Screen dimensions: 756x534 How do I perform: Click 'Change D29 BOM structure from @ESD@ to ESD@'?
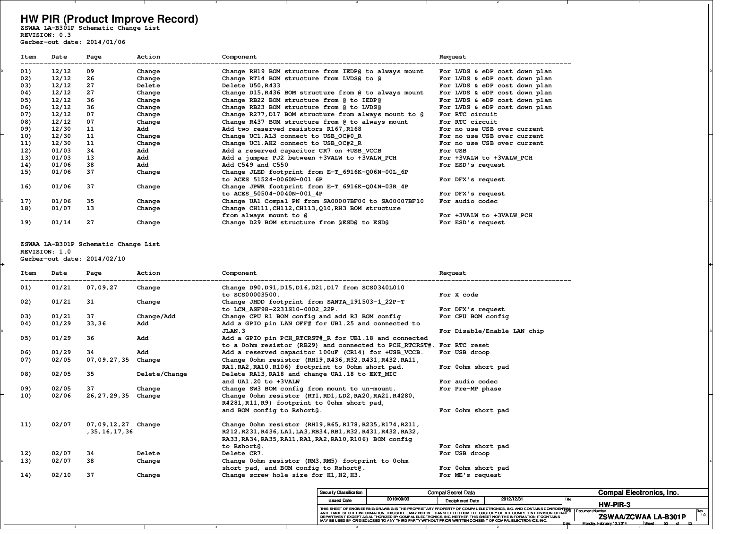coord(305,222)
